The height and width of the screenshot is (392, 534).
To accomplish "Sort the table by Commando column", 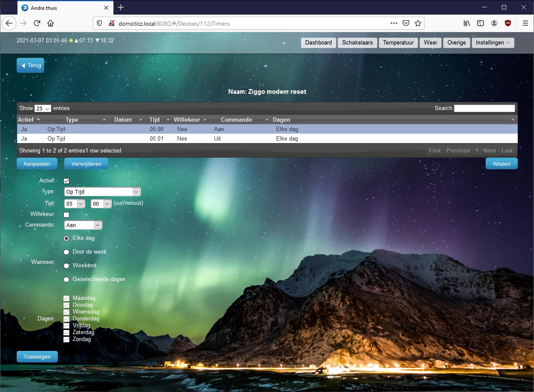I will 240,120.
